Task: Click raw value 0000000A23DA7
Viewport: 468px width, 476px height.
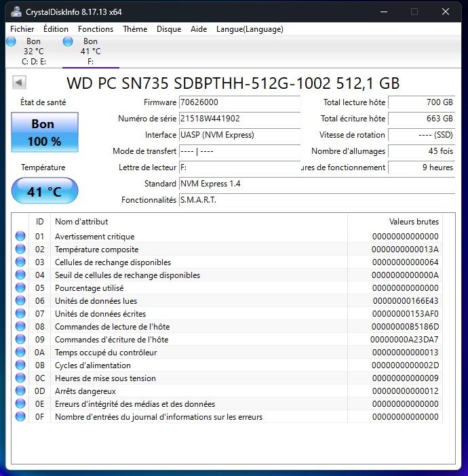Action: [x=404, y=340]
